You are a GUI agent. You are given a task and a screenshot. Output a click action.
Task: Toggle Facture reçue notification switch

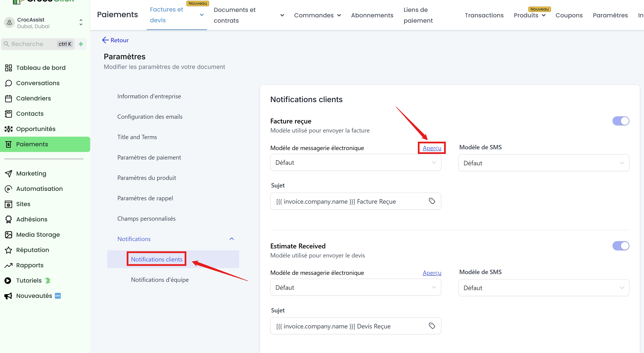(x=620, y=121)
